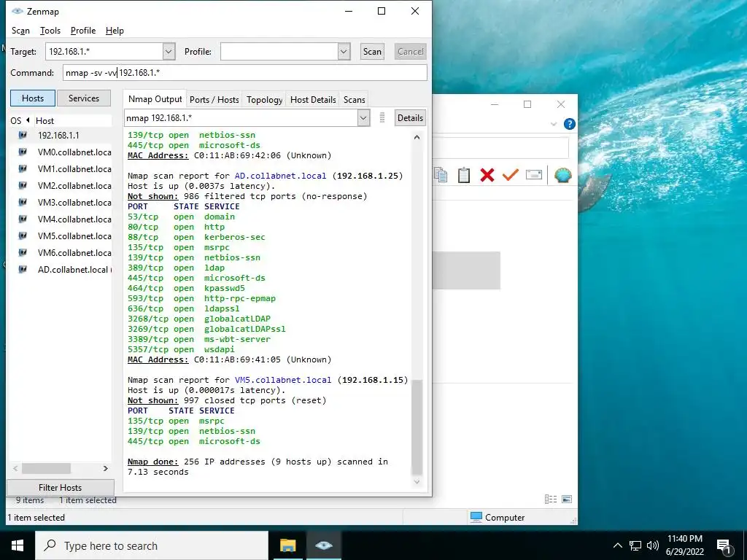Click the Host column header

73,120
